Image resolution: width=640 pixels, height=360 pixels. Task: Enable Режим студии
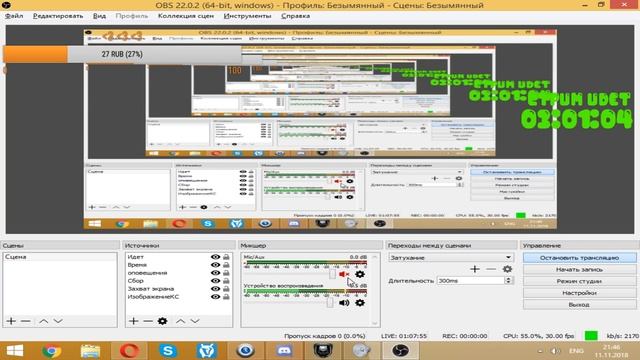point(579,281)
